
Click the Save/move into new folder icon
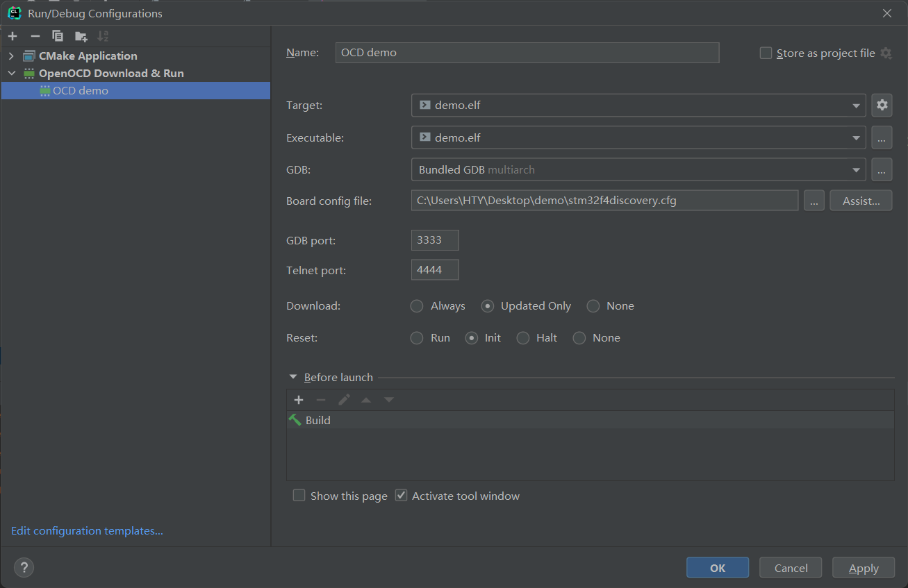(x=81, y=36)
